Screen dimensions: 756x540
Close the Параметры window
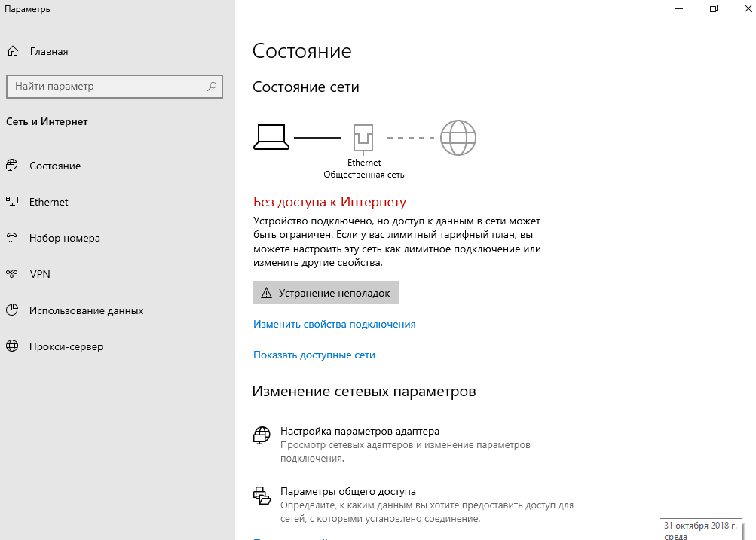pyautogui.click(x=748, y=9)
